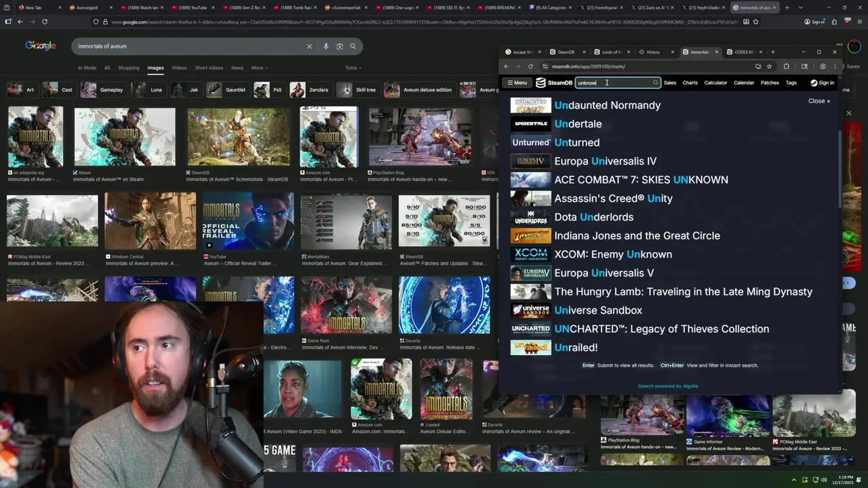Viewport: 868px width, 488px height.
Task: Select the Unrailed! search result
Action: coord(670,348)
